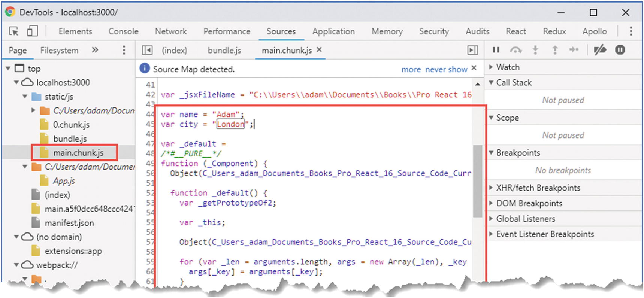
Task: Pause script execution
Action: [x=496, y=50]
